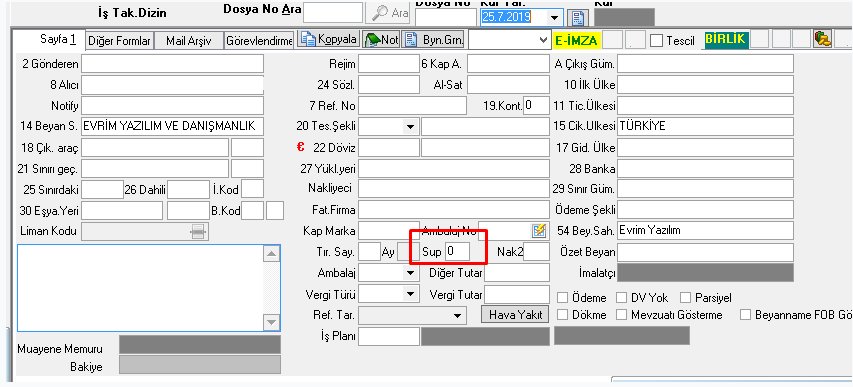Switch to the Sayfa 1 tab

pyautogui.click(x=48, y=39)
